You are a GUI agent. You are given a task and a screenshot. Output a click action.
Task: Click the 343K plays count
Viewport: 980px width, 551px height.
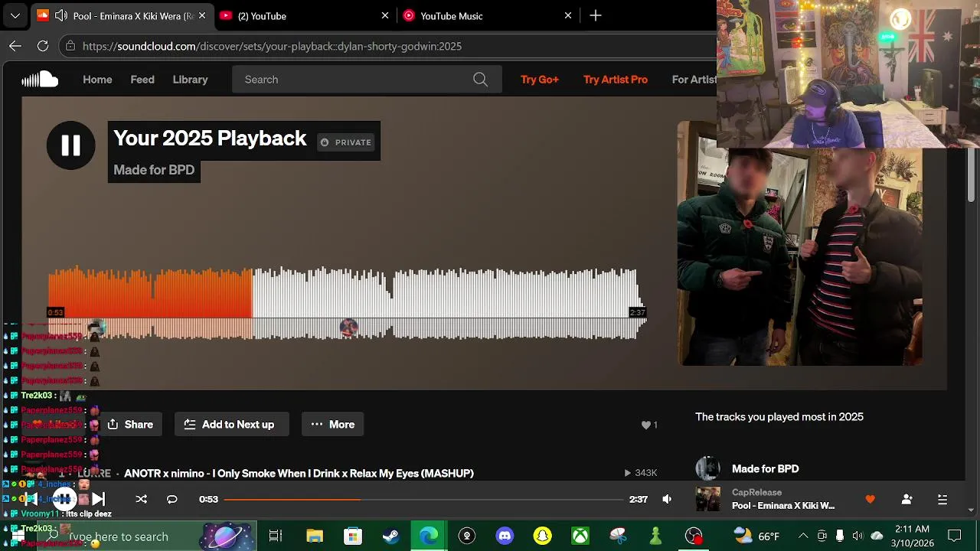tap(641, 473)
